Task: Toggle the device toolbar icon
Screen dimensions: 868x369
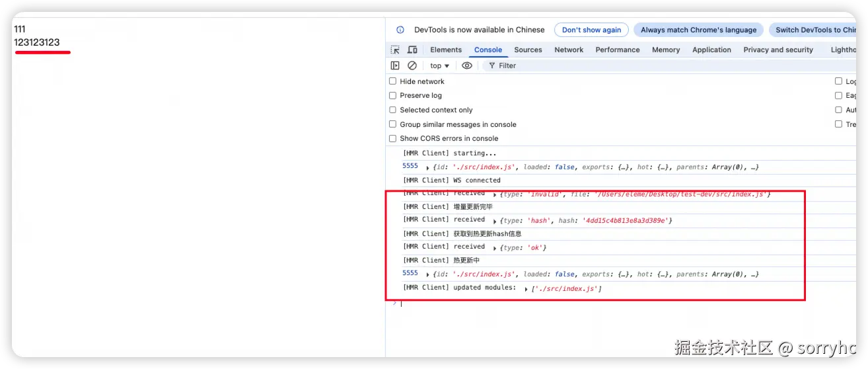Action: (x=412, y=50)
